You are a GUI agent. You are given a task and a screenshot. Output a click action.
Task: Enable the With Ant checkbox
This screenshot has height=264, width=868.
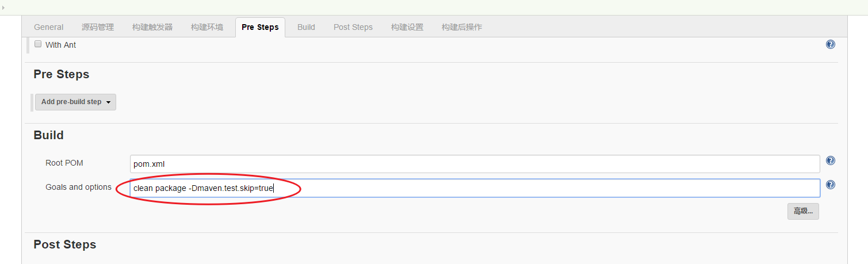point(38,44)
